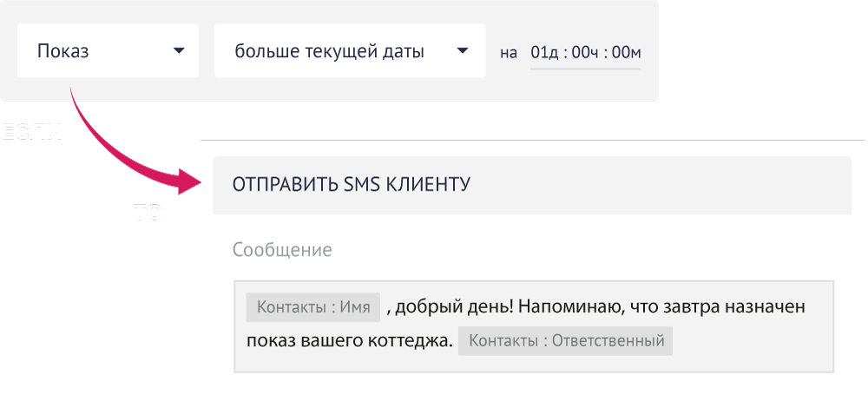Select the days value "01д"
868x408 pixels.
pyautogui.click(x=544, y=52)
